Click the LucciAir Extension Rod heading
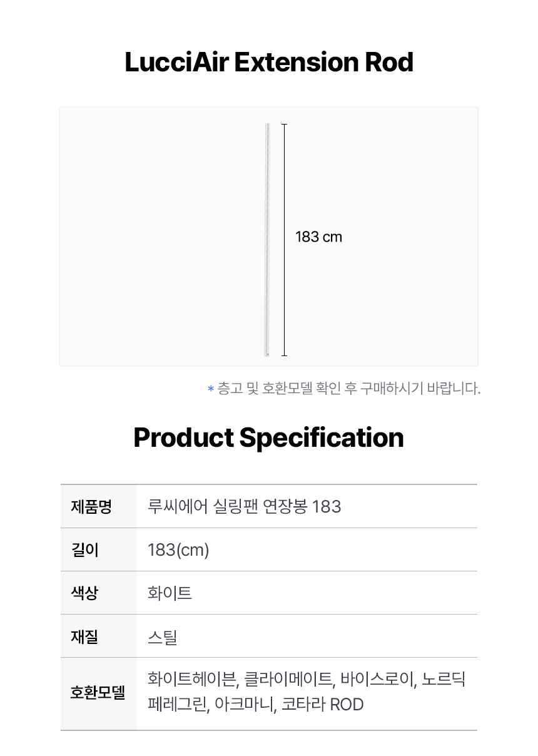538x756 pixels. tap(269, 62)
